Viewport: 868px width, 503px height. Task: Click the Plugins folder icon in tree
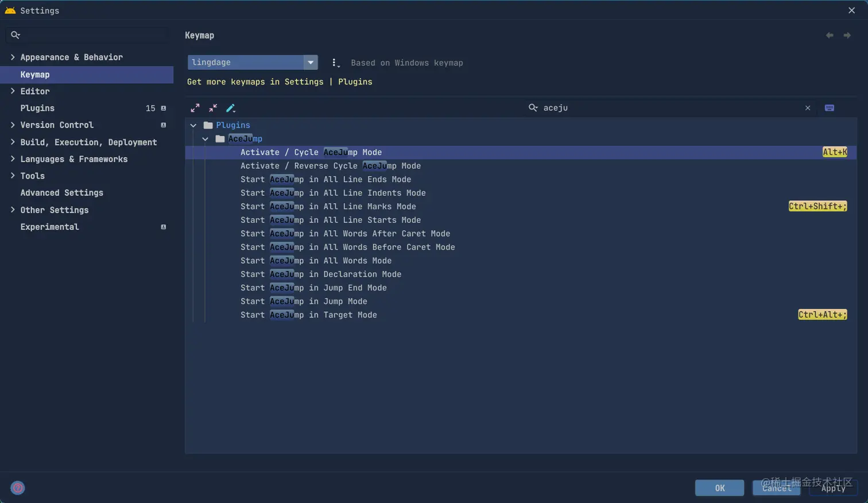[x=208, y=125]
